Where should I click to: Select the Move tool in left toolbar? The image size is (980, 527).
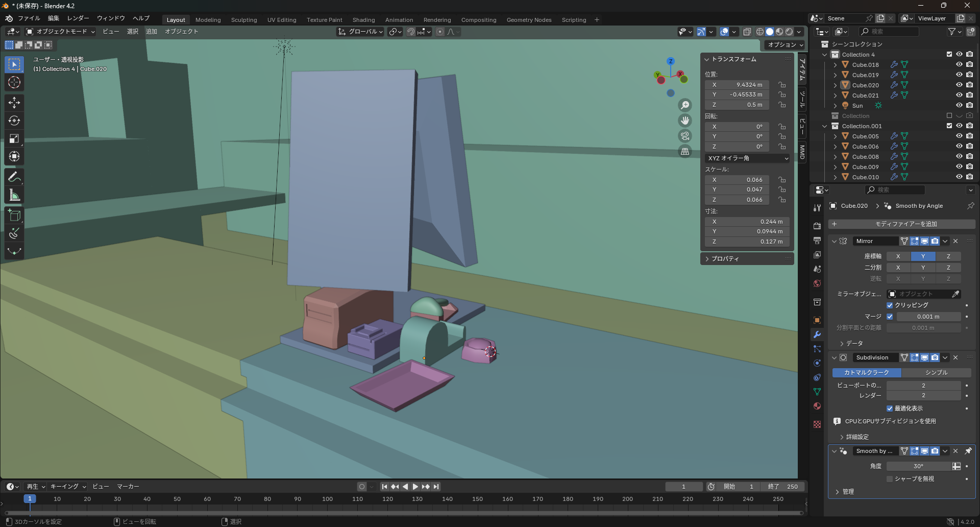click(14, 103)
